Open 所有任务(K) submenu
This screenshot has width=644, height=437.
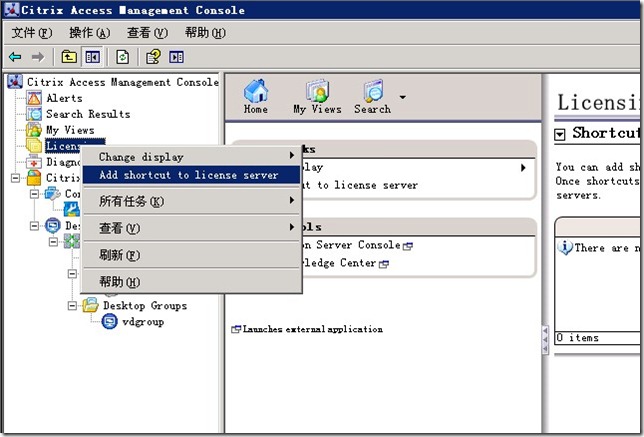pos(191,201)
